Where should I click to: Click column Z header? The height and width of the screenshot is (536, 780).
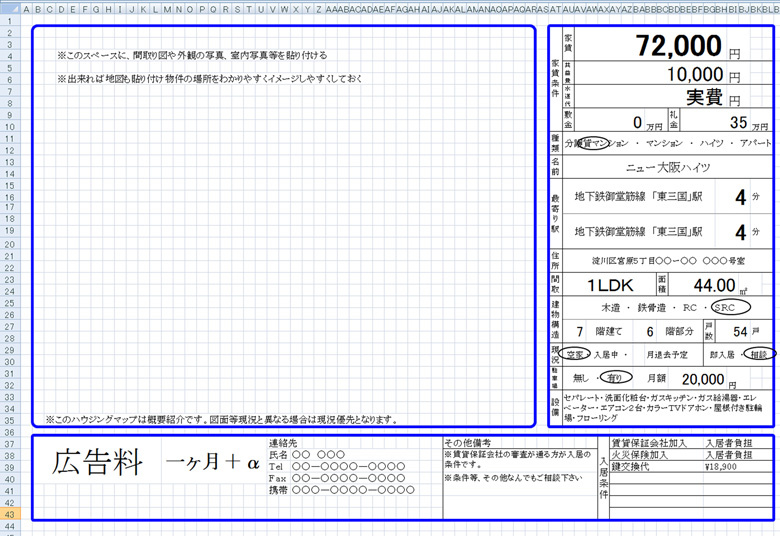coord(318,10)
